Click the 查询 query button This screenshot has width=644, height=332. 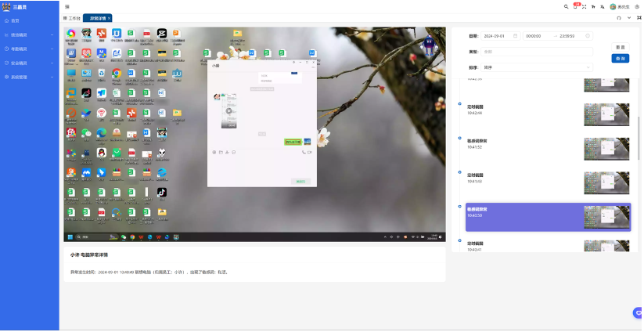[620, 59]
